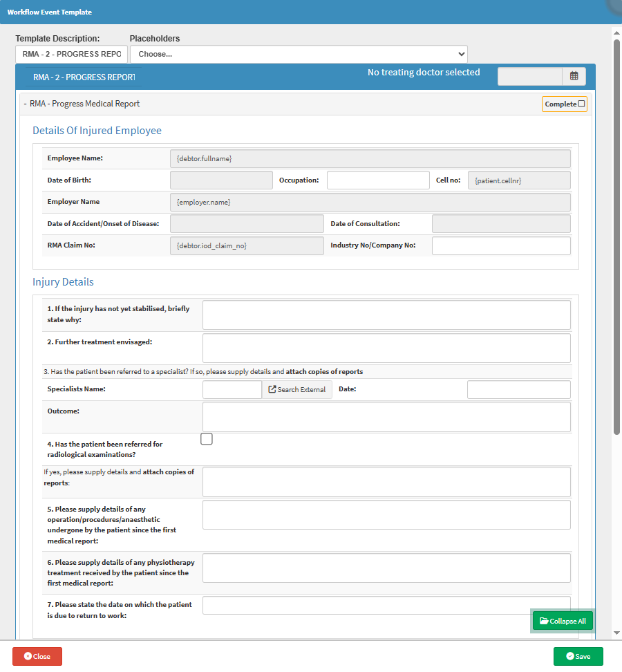Check the radiological examinations referral checkbox

207,439
